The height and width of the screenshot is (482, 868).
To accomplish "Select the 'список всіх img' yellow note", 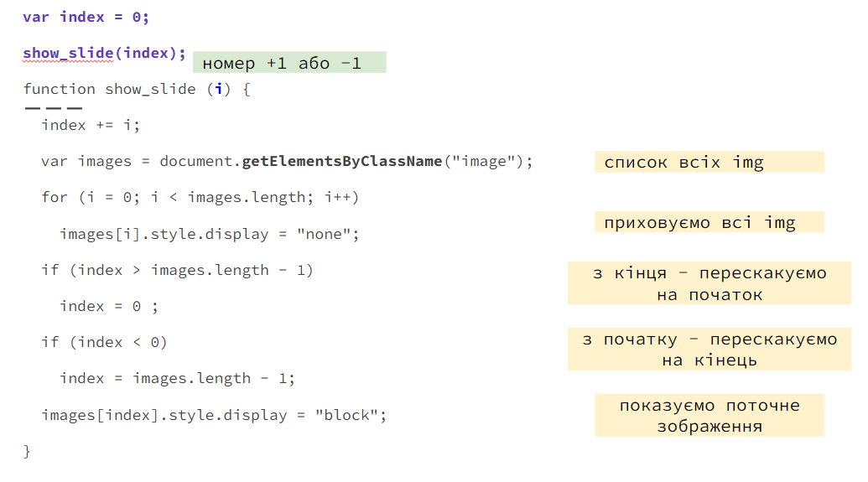I will pos(709,162).
